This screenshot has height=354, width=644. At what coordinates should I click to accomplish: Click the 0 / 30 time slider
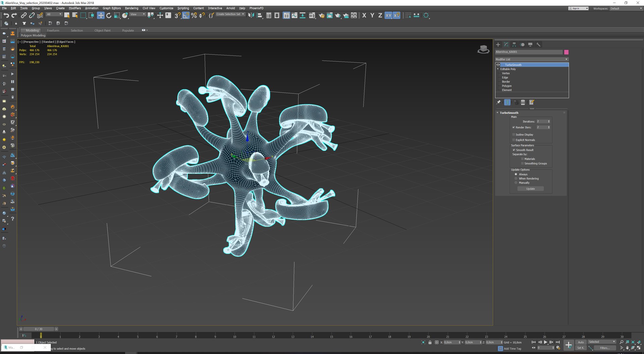click(39, 329)
